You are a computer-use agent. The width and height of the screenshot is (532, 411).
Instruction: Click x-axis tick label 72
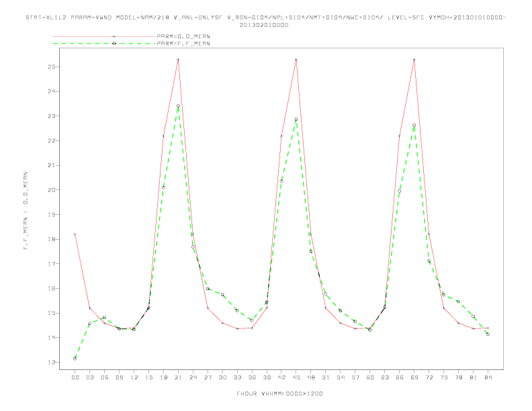(x=429, y=377)
